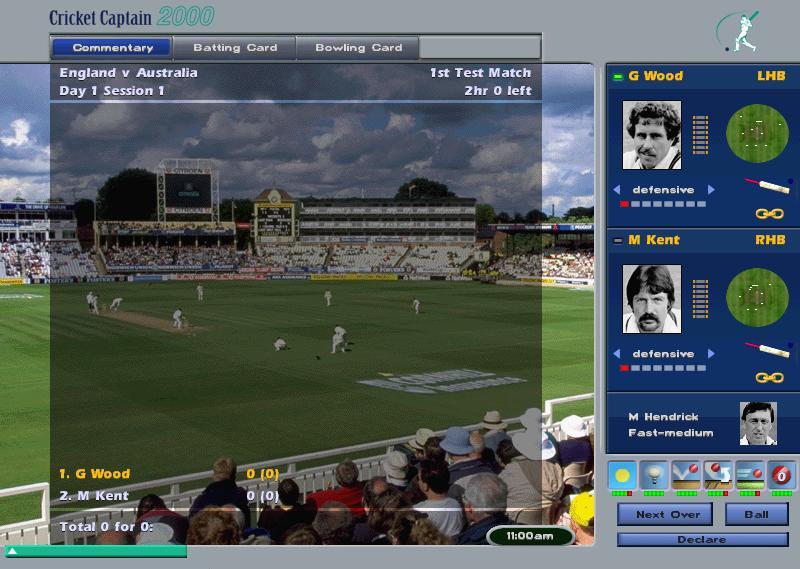Toggle the minus indicator beside M Kent
This screenshot has height=569, width=800.
click(x=618, y=241)
